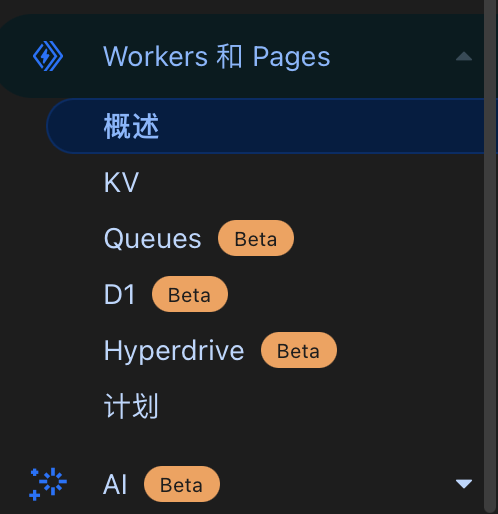The width and height of the screenshot is (498, 514).
Task: Open the D1 sidebar item
Action: pyautogui.click(x=119, y=294)
